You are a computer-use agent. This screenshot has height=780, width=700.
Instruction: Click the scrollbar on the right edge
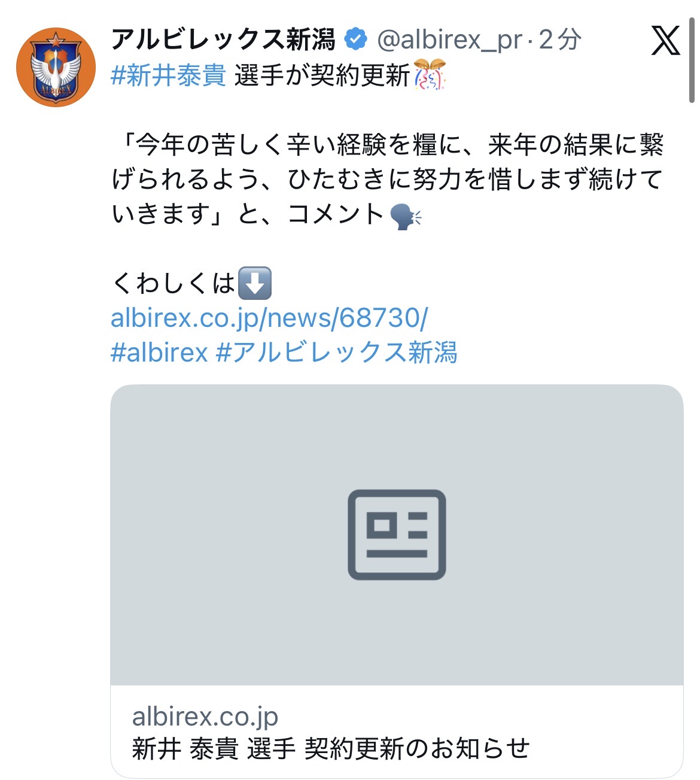coord(692,60)
